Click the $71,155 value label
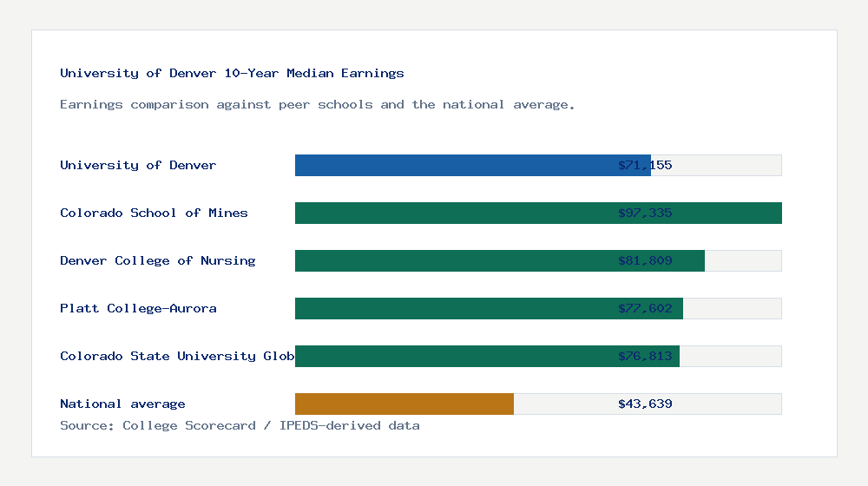This screenshot has width=868, height=486. pyautogui.click(x=645, y=165)
